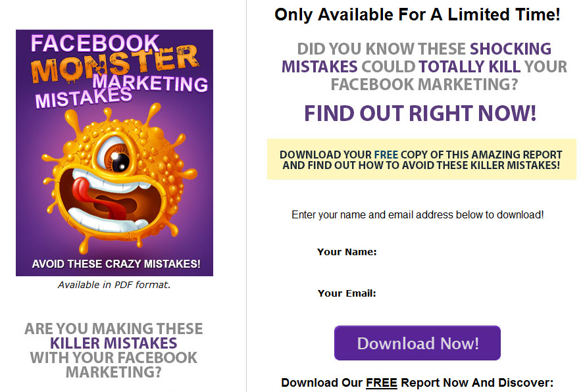Click the yellow DOWNLOAD YOUR FREE COPY banner
Viewport: 583px width, 392px height.
click(421, 159)
